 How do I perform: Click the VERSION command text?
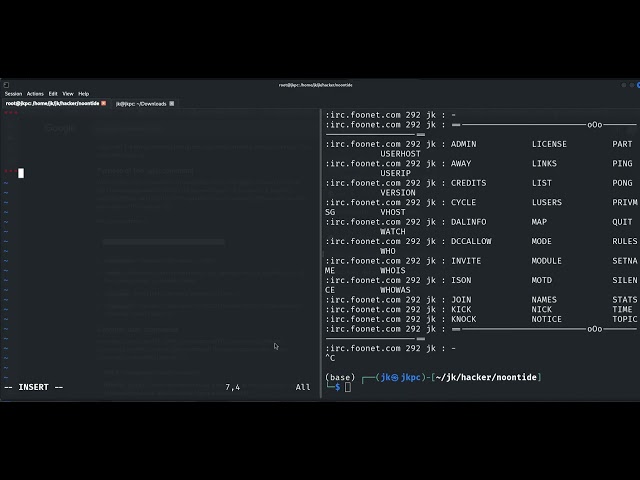(x=398, y=193)
